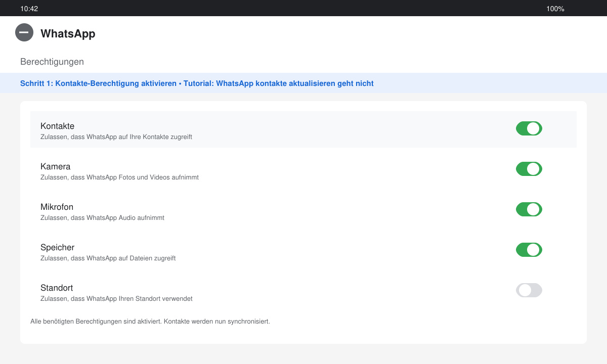Select the Kontakte row label

[57, 126]
